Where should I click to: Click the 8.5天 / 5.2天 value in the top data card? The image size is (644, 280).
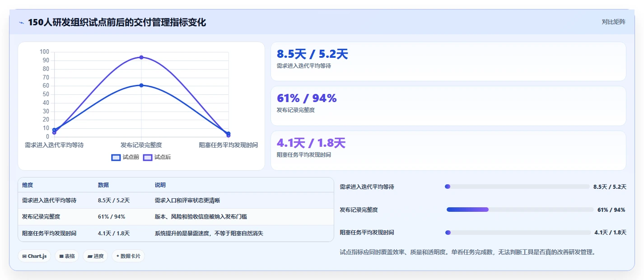[313, 54]
